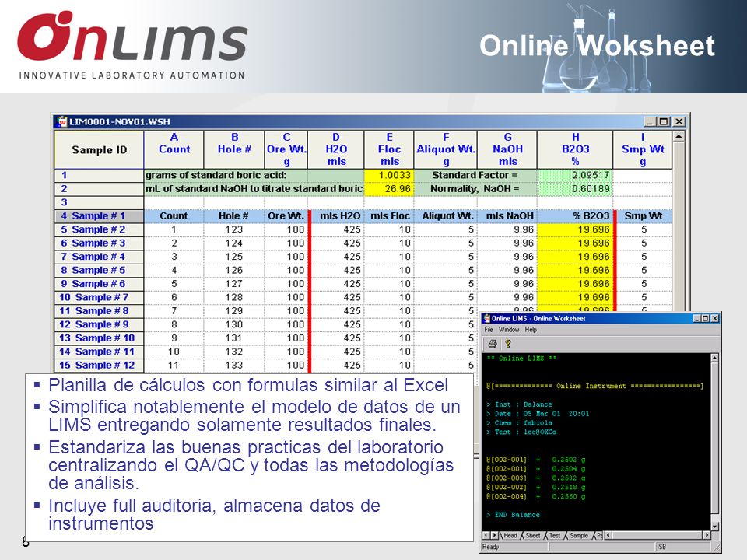Image resolution: width=747 pixels, height=560 pixels.
Task: Click Hole # cell with value 123
Action: click(x=234, y=229)
